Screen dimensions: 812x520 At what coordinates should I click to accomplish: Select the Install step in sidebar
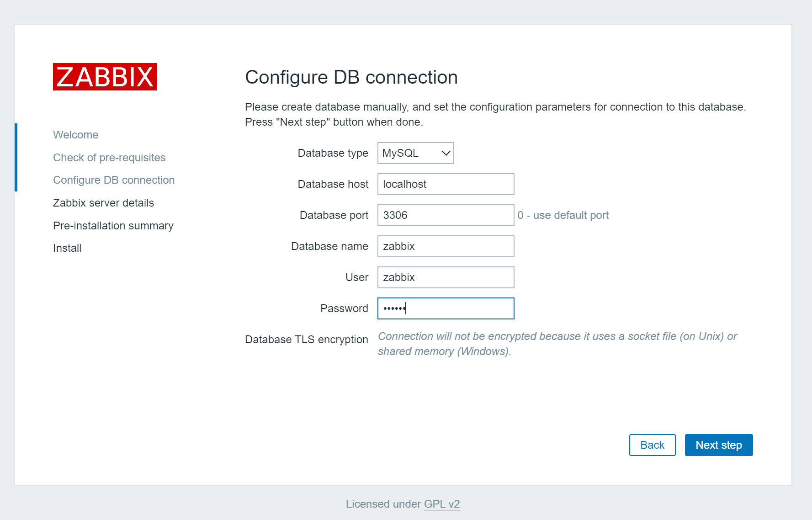(x=67, y=248)
